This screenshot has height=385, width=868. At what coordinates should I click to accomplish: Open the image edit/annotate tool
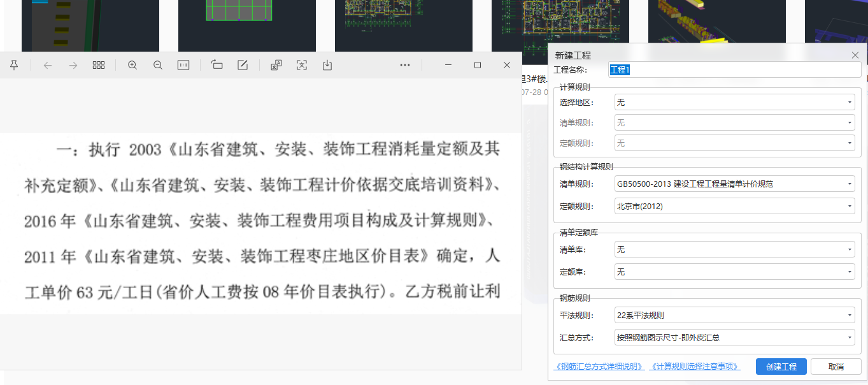[x=243, y=65]
